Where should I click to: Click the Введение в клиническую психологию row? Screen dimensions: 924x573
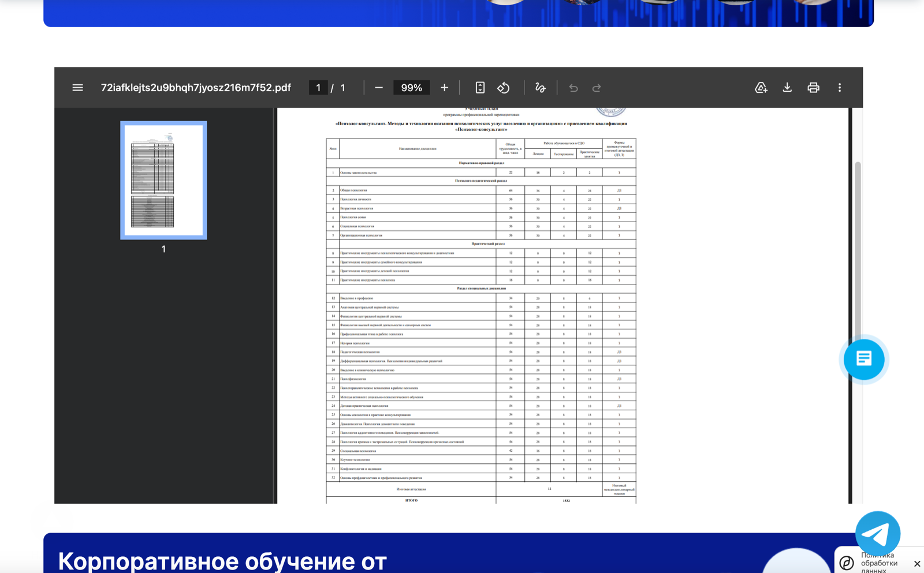pos(481,370)
